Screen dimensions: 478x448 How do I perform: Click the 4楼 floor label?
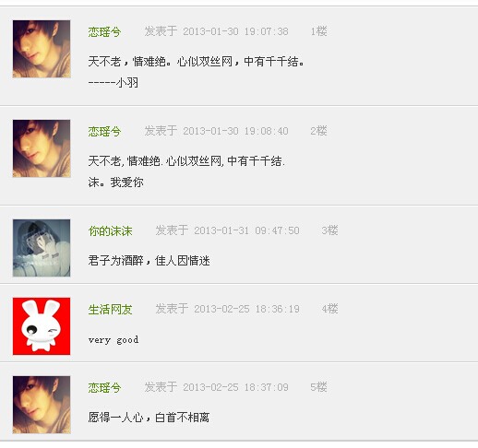coord(329,309)
